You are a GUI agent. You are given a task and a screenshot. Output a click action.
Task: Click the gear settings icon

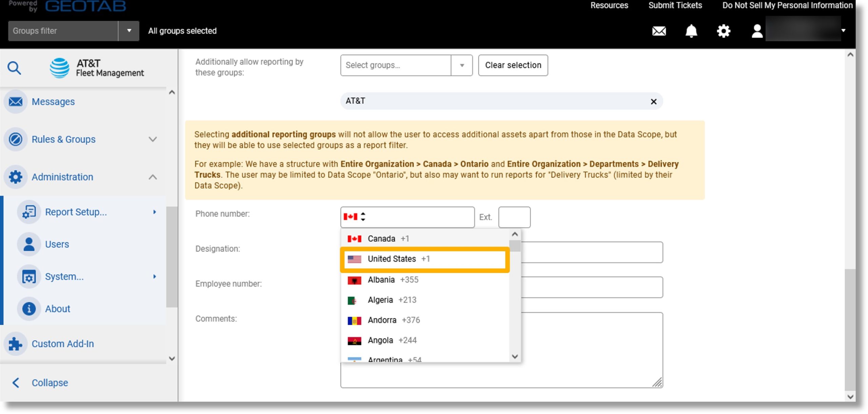pyautogui.click(x=724, y=31)
